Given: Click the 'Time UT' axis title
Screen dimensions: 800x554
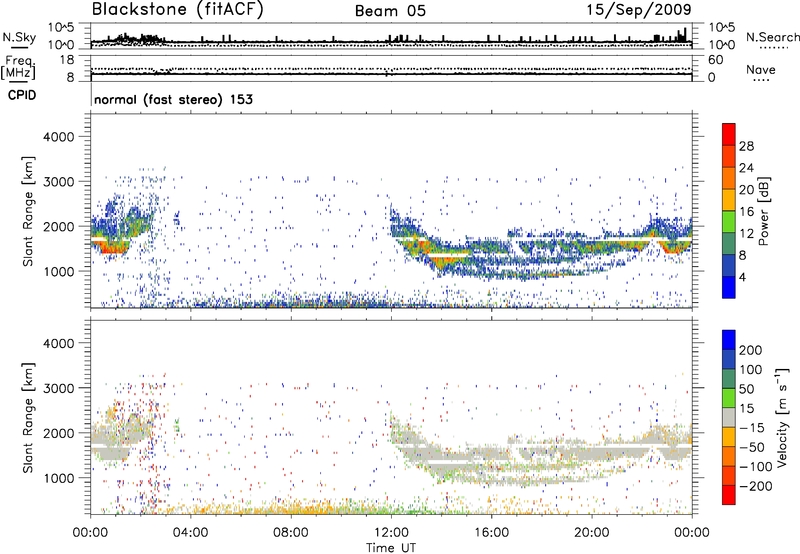Looking at the screenshot, I should pos(391,548).
